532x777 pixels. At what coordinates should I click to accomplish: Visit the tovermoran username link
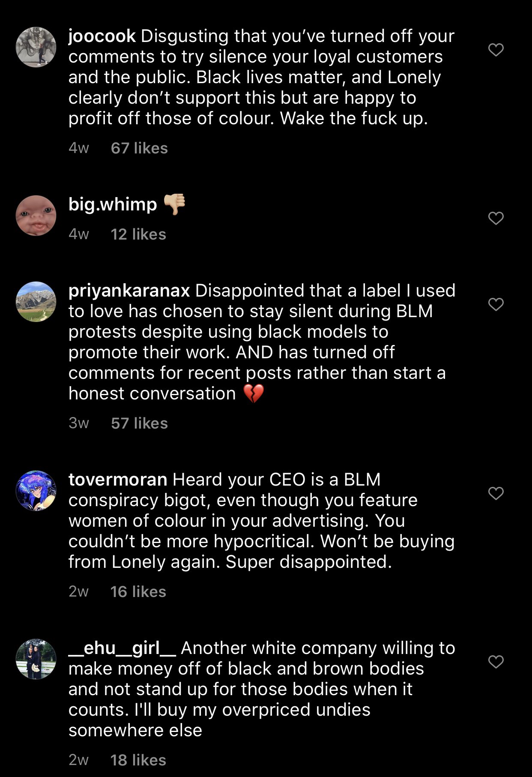pyautogui.click(x=118, y=480)
